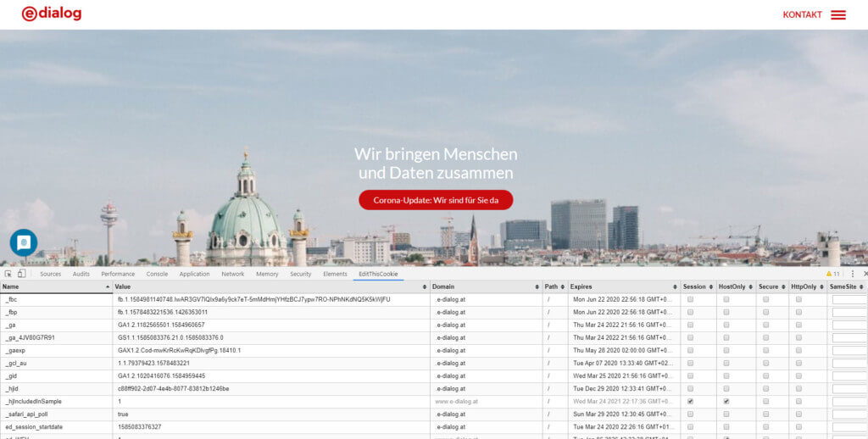This screenshot has height=439, width=868.
Task: Click the warnings count triangle icon
Action: pos(829,274)
